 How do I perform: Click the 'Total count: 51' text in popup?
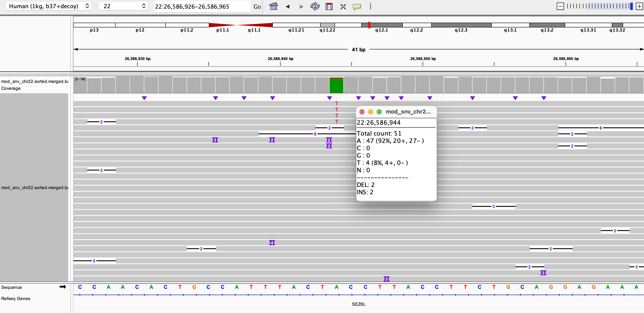pos(379,133)
